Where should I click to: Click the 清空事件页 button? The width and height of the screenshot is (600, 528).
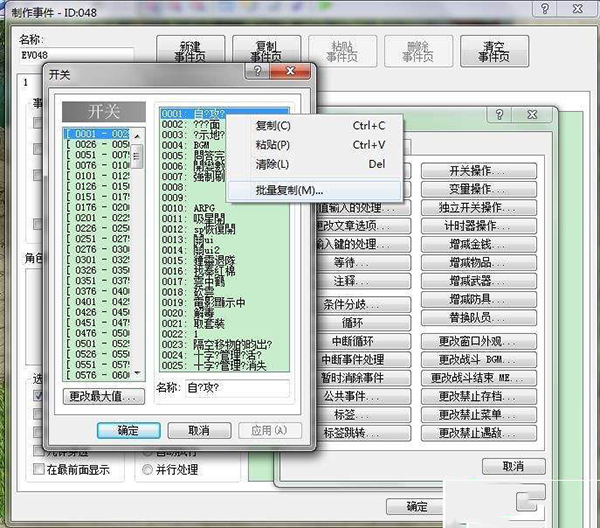pyautogui.click(x=494, y=51)
